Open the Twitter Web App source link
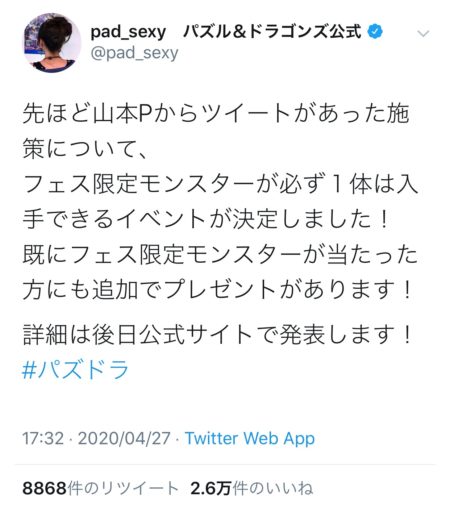The image size is (450, 512). tap(250, 439)
